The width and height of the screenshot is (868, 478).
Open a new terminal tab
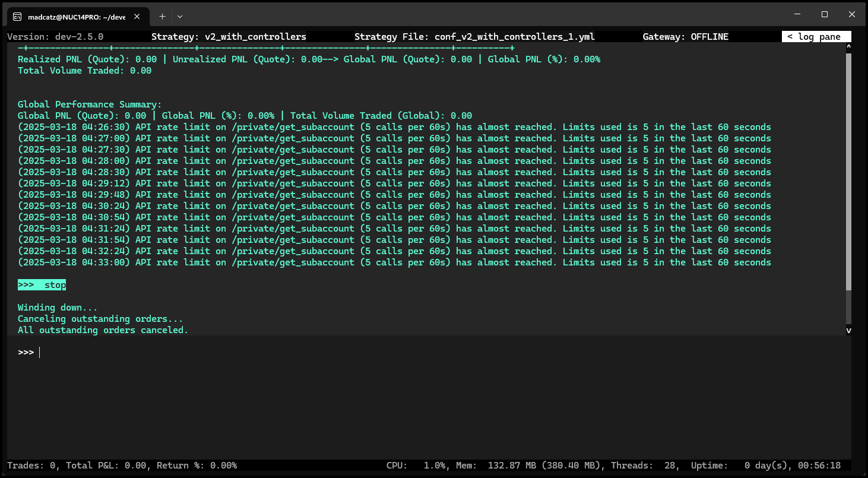coord(162,17)
